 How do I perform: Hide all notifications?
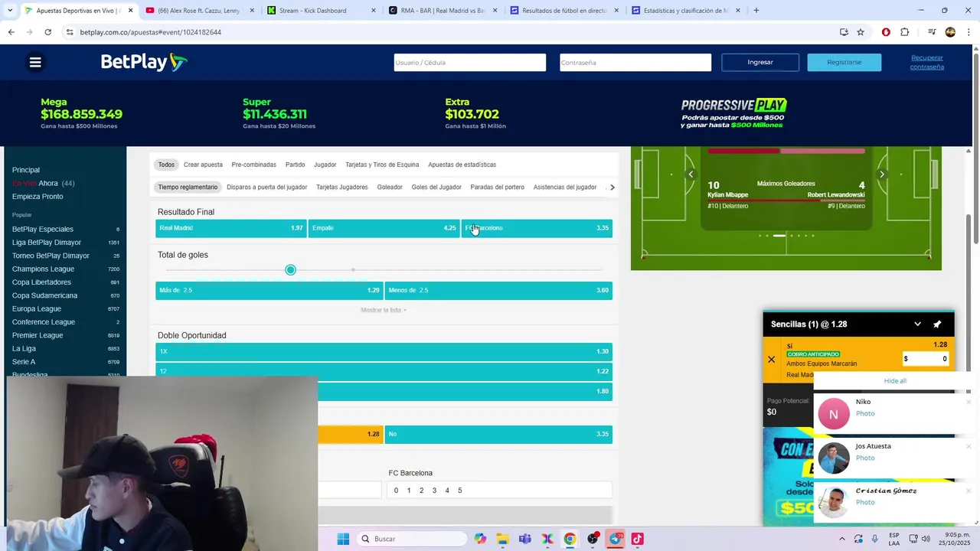click(895, 381)
